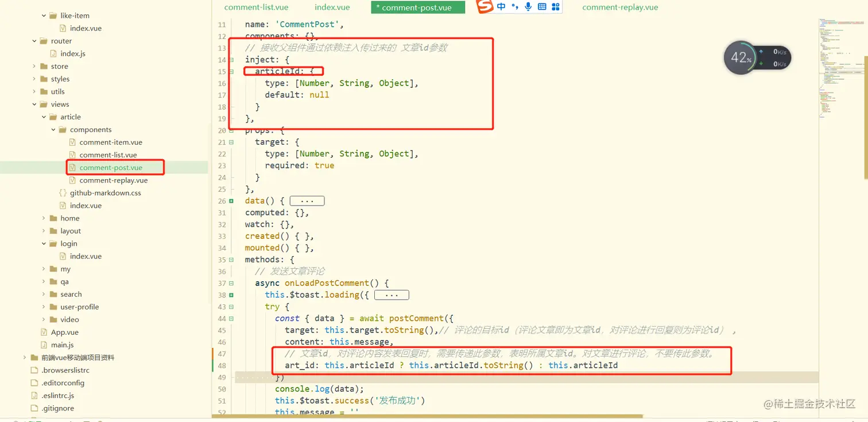Collapse the views folder chevron
The height and width of the screenshot is (422, 868).
click(34, 104)
